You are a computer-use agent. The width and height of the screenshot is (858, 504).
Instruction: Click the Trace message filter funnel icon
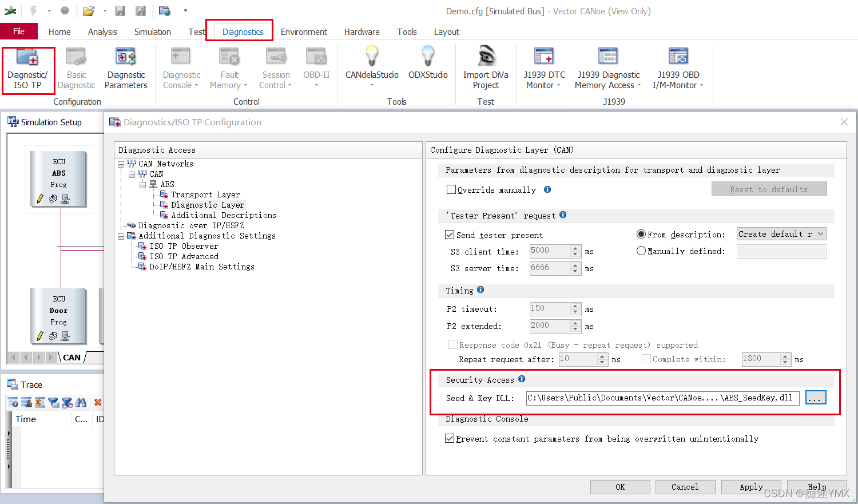(x=53, y=403)
